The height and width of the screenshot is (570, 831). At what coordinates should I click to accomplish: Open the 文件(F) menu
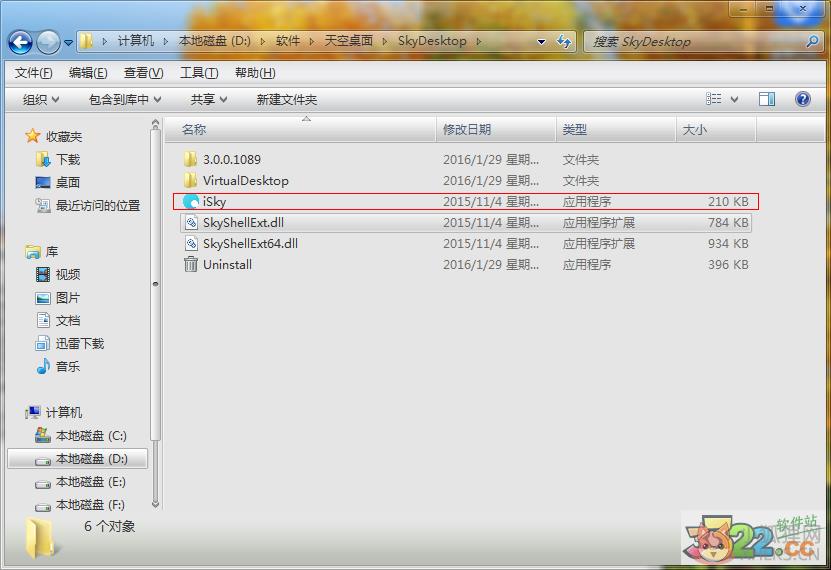pos(33,73)
